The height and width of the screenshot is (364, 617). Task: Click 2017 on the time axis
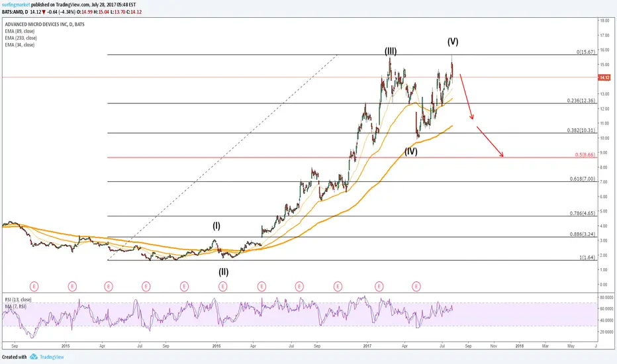click(x=367, y=346)
